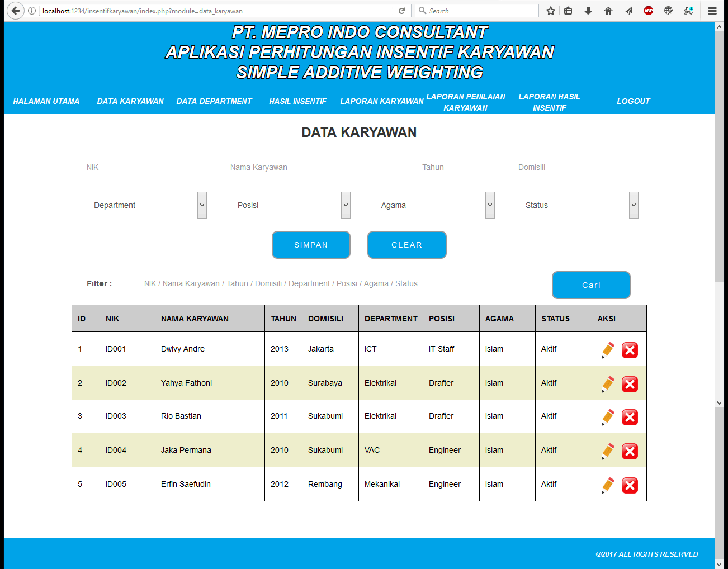
Task: Open the Department dropdown
Action: coord(146,205)
